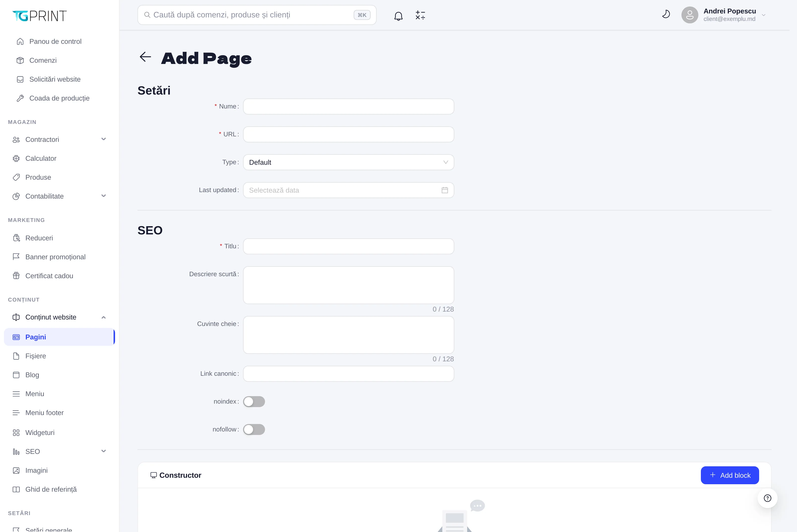797x532 pixels.
Task: Go back using the arrow beside Add Page
Action: (145, 57)
